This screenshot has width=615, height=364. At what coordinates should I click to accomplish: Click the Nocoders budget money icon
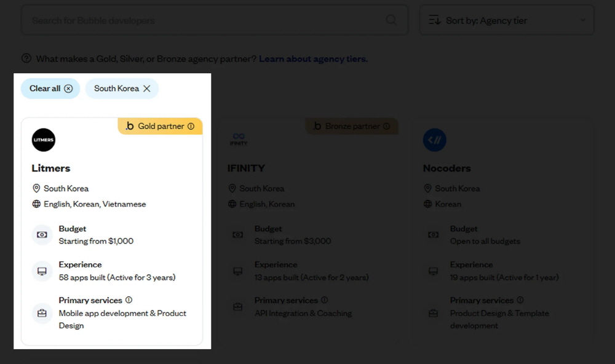click(x=434, y=235)
